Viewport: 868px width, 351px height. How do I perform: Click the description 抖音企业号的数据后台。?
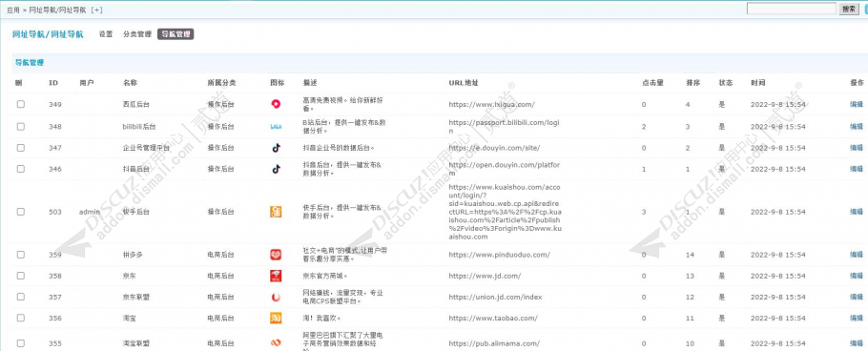click(339, 148)
